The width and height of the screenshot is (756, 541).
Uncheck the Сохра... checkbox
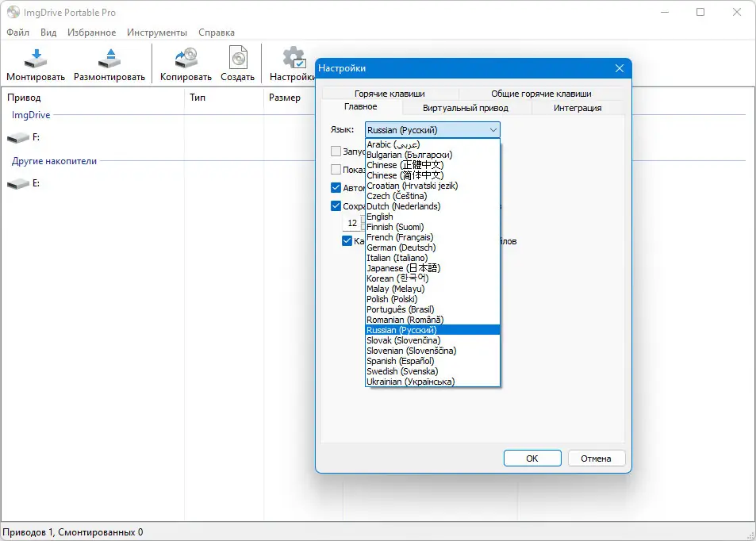[336, 206]
